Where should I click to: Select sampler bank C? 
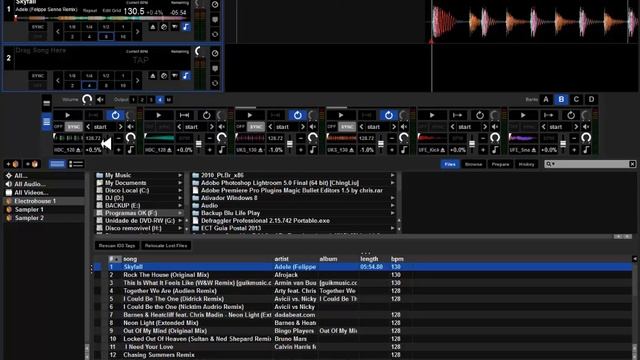(576, 99)
